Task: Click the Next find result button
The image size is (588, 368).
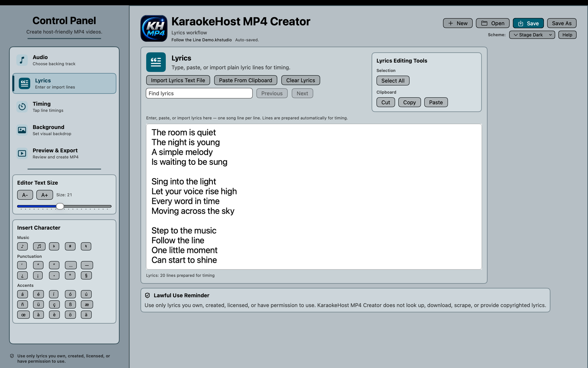Action: (x=302, y=93)
